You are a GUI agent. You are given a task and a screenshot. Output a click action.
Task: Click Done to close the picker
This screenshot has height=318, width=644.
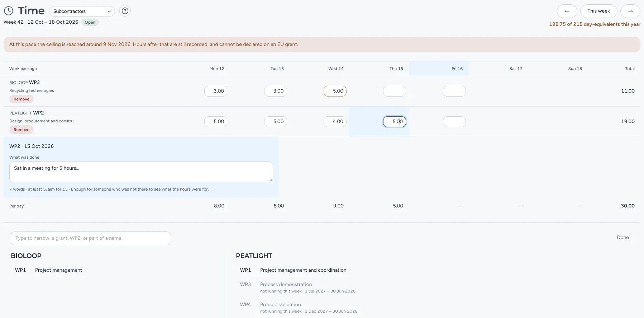point(623,237)
